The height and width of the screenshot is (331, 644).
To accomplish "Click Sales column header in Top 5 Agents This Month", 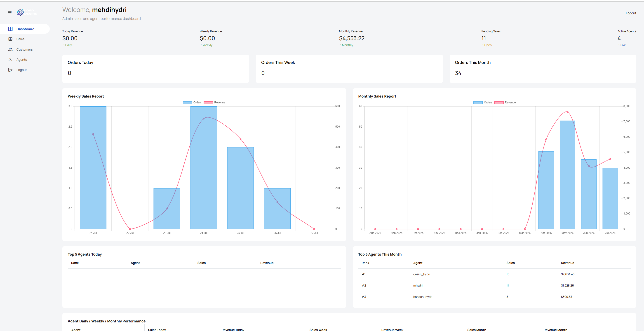I will tap(510, 263).
